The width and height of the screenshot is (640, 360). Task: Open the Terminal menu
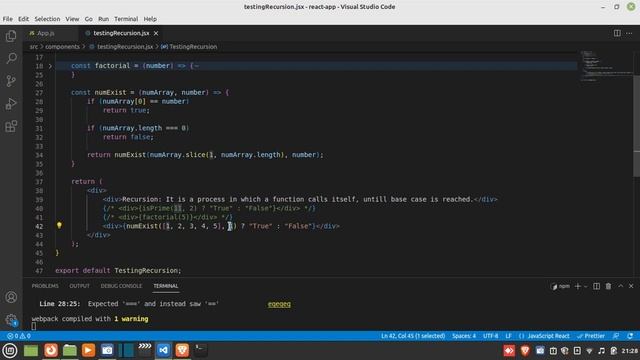(126, 19)
